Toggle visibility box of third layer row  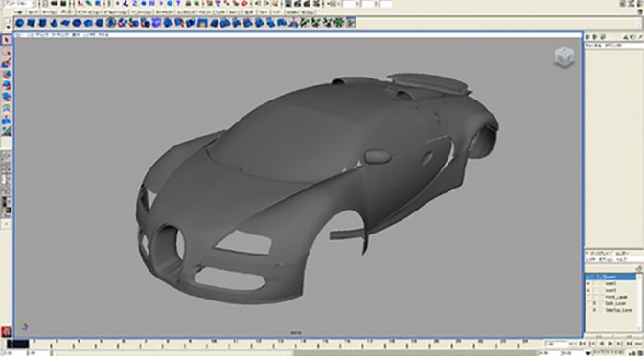(x=588, y=290)
